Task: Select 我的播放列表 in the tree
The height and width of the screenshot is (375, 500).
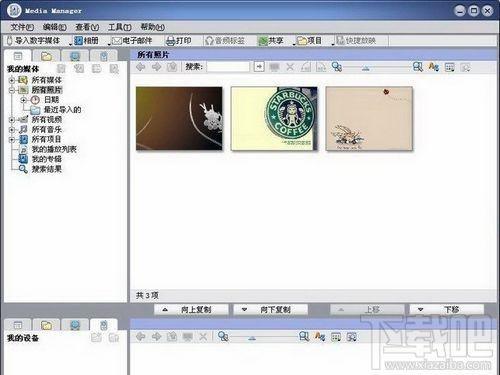Action: (54, 149)
